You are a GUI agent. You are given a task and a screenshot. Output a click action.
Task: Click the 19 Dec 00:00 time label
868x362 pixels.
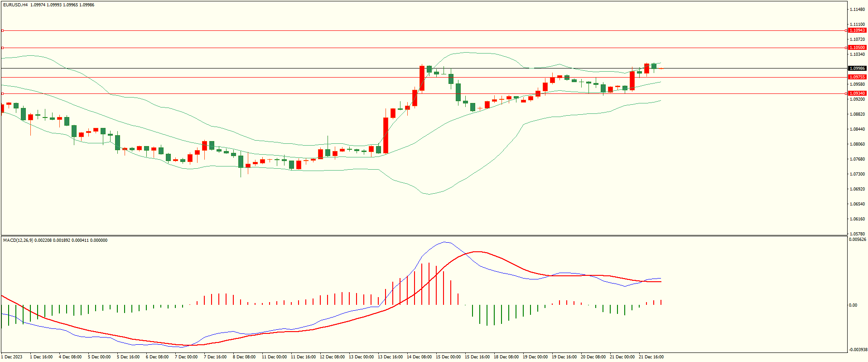[x=535, y=357]
